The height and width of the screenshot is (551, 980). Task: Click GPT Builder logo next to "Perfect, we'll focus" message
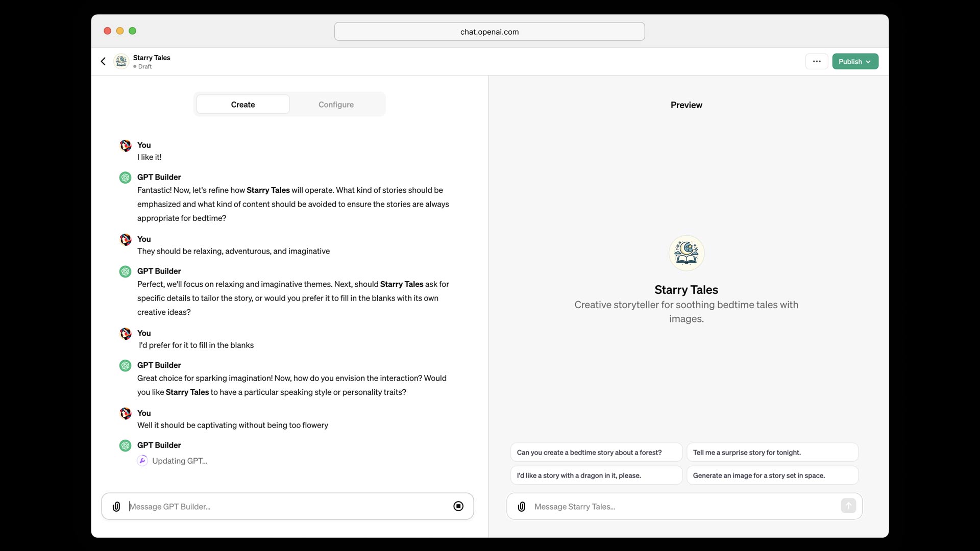click(x=126, y=271)
